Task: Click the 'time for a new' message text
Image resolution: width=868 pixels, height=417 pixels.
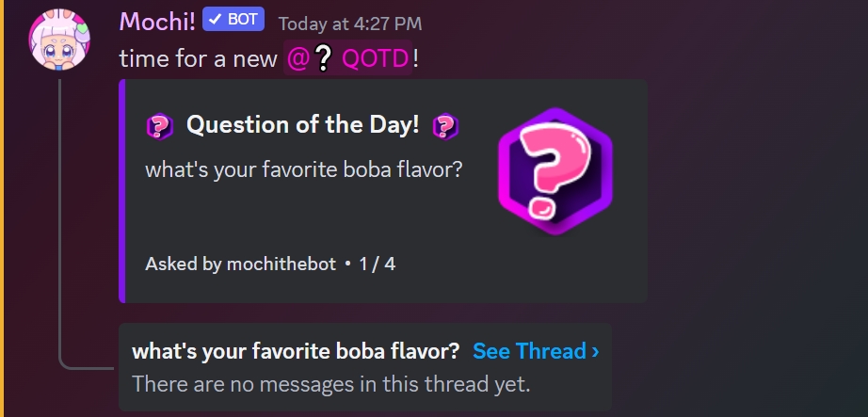Action: (198, 58)
